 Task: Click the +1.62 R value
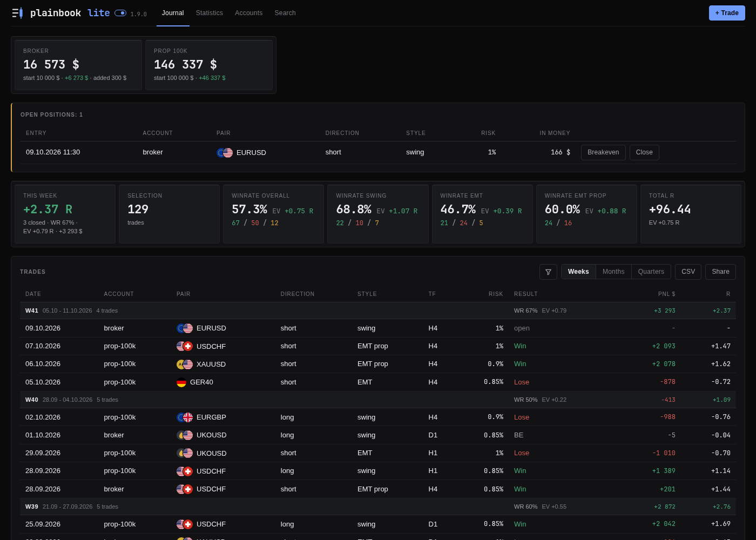[721, 364]
